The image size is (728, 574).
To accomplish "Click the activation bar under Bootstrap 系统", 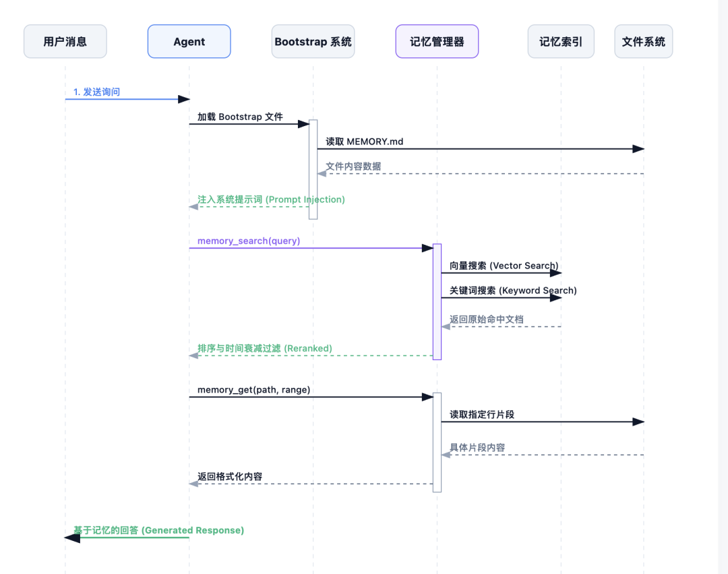I will (313, 169).
